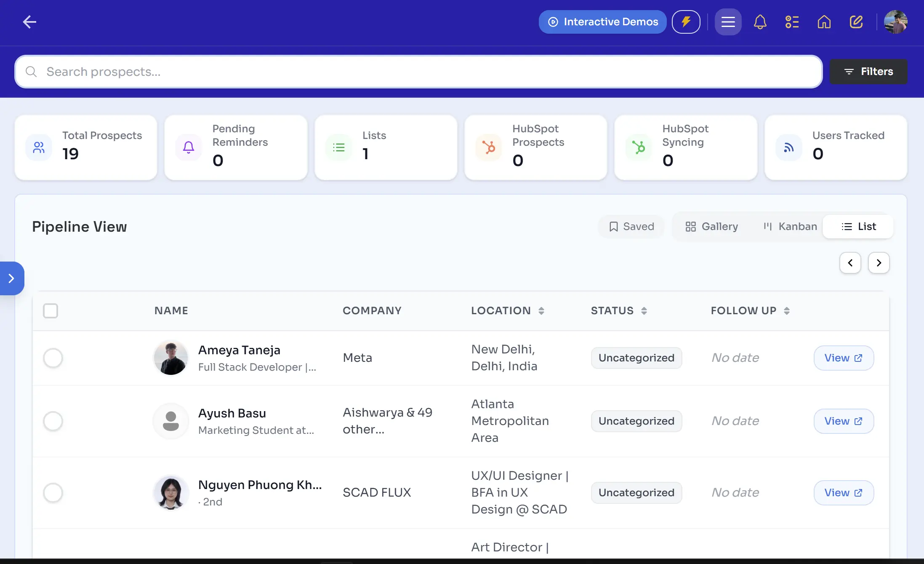Screen dimensions: 924x564
Task: View details for Nguyen Phuong's profile
Action: click(x=844, y=492)
